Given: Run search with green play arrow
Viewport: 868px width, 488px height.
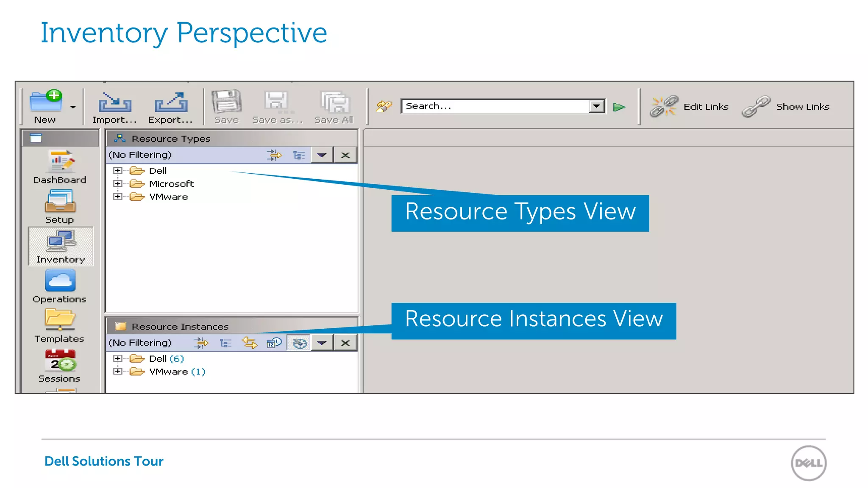Looking at the screenshot, I should (619, 107).
